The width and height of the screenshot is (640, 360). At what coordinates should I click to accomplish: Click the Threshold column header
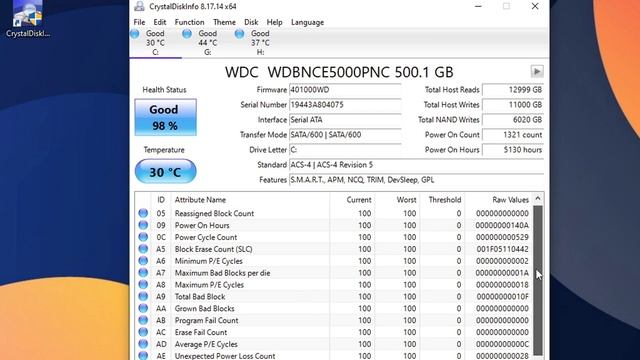(x=442, y=200)
